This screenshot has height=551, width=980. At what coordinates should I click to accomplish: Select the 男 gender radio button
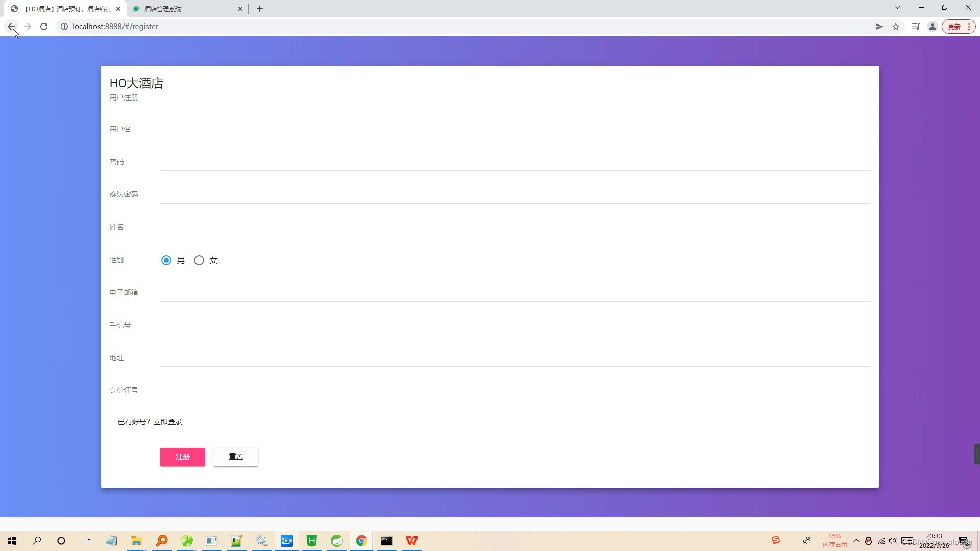(x=166, y=260)
